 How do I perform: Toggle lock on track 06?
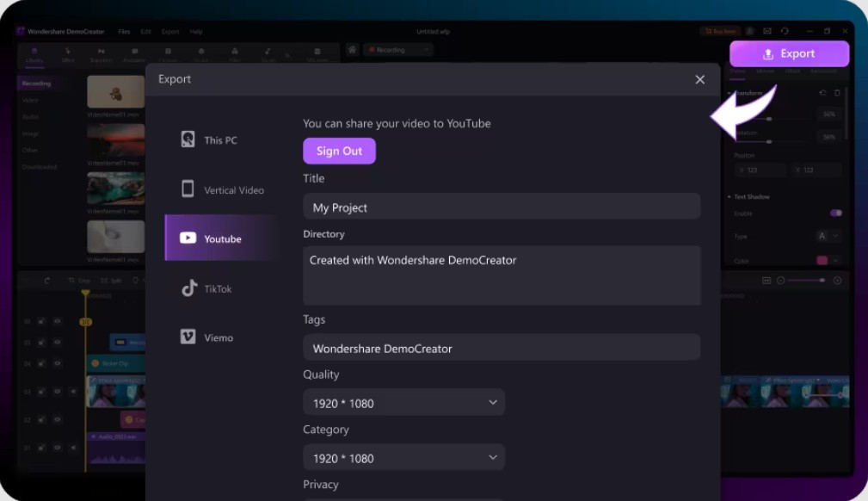(41, 321)
